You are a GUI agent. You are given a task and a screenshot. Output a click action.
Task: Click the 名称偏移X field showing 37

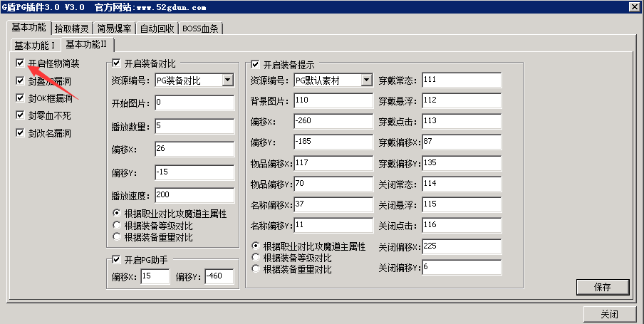click(x=333, y=204)
